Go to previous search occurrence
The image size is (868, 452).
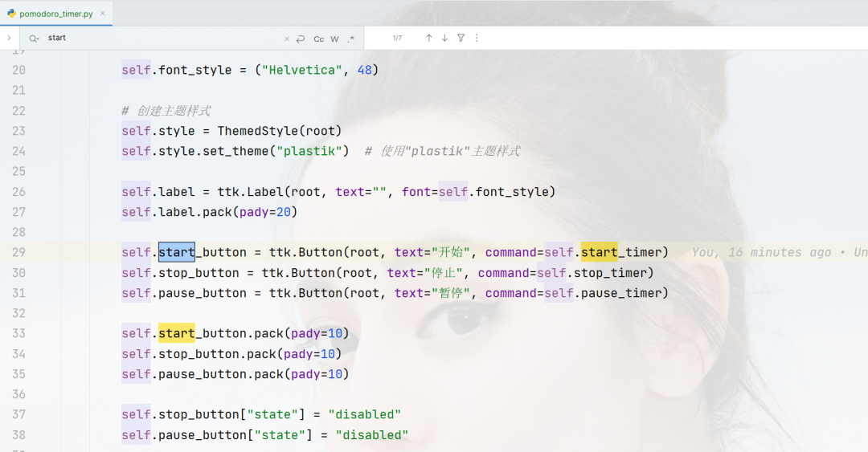(428, 39)
